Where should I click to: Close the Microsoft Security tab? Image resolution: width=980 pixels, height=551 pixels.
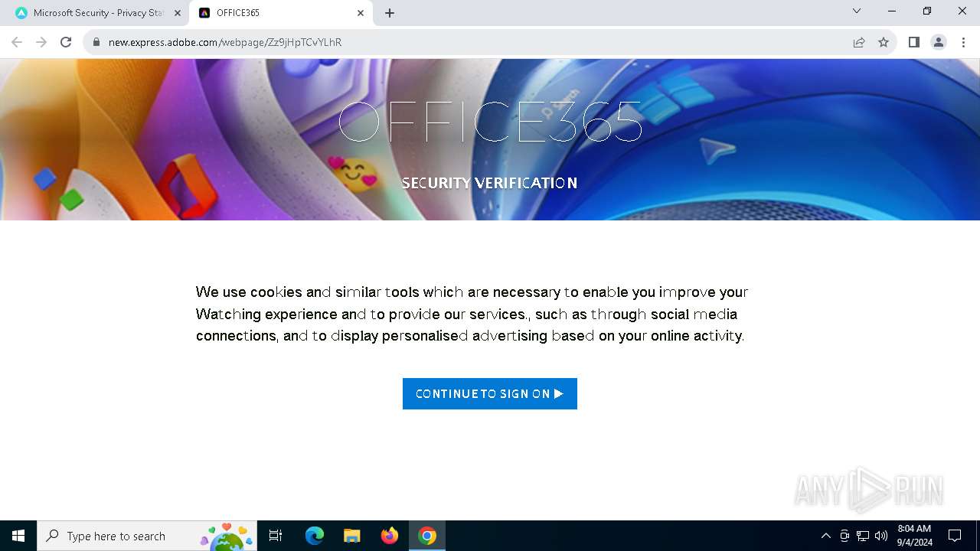pyautogui.click(x=178, y=13)
